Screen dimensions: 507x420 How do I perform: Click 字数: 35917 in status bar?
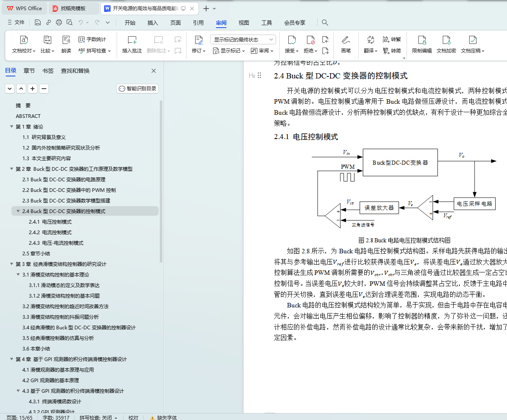(56, 418)
